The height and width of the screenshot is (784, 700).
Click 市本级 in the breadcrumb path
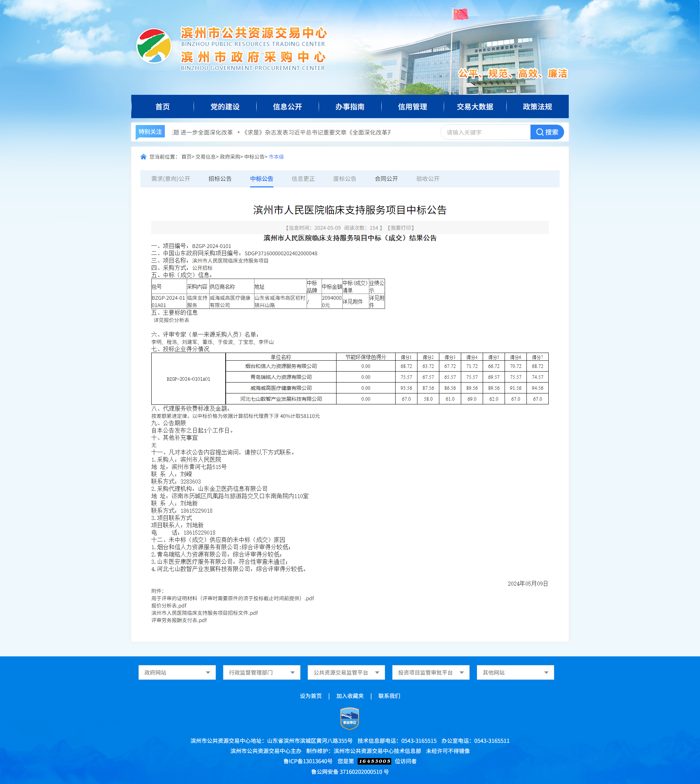pyautogui.click(x=276, y=156)
